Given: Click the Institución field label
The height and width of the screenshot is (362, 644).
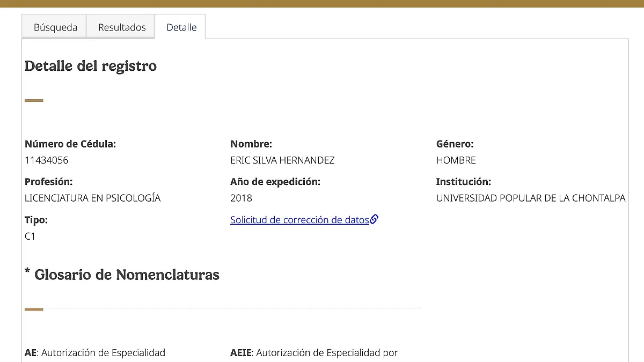Looking at the screenshot, I should tap(463, 182).
